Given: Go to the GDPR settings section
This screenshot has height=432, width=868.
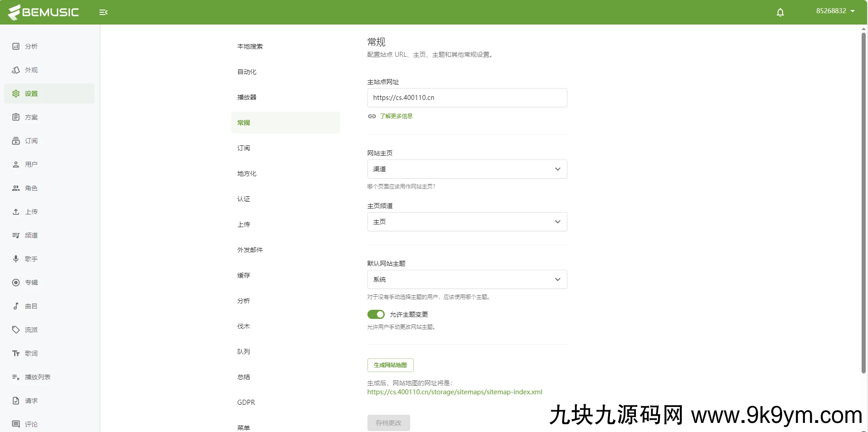Looking at the screenshot, I should coord(246,402).
